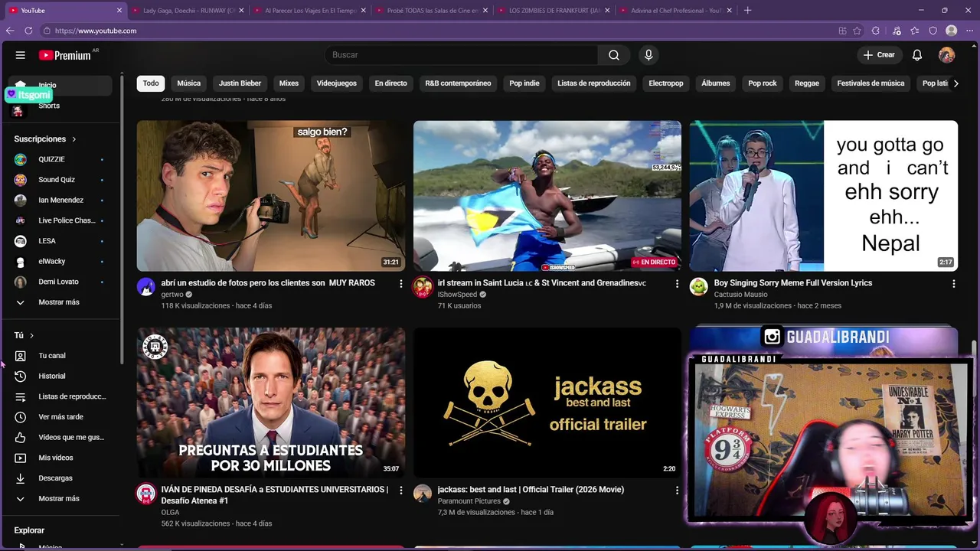The image size is (980, 551).
Task: Open options for IVÁN DE PINEDA video
Action: (400, 490)
